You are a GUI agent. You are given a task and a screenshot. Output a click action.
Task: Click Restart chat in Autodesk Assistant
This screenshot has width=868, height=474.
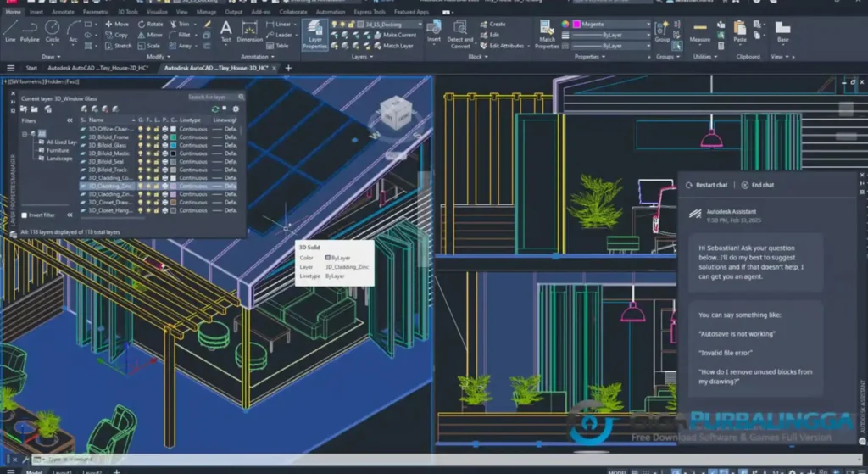point(707,185)
